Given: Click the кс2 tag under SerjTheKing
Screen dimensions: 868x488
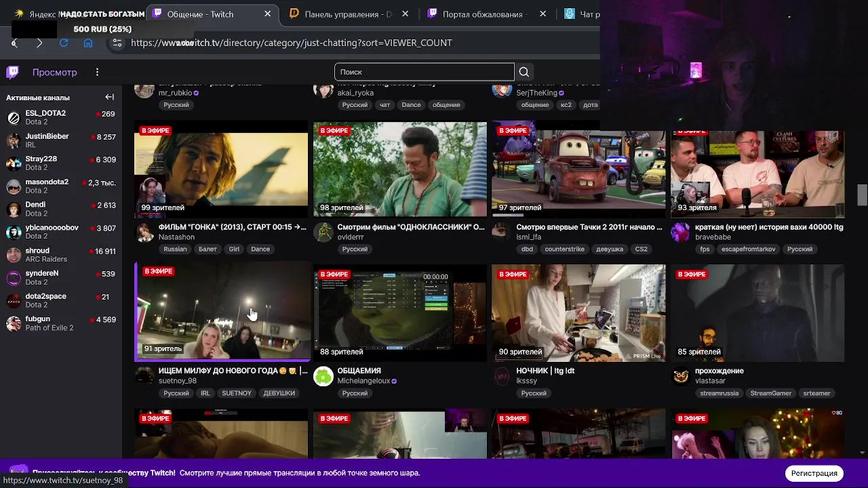Looking at the screenshot, I should (566, 105).
